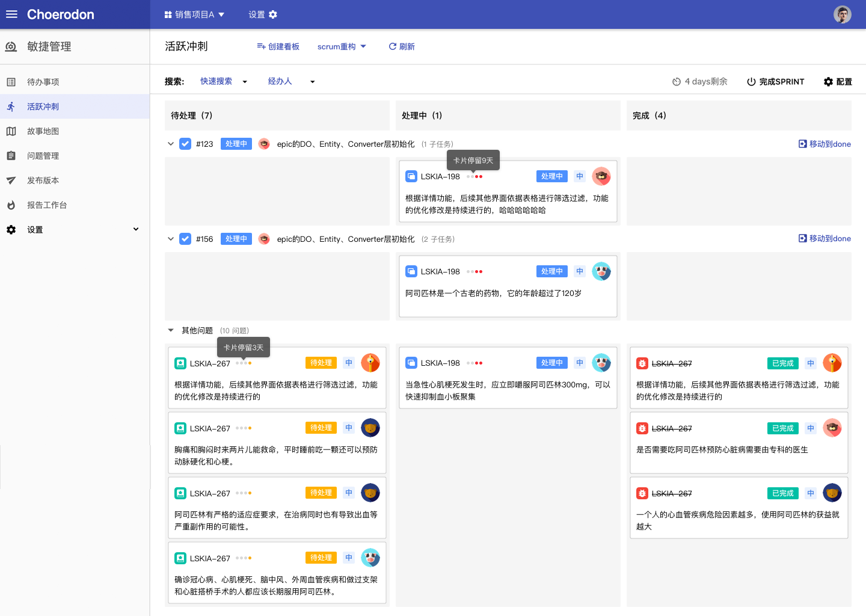Image resolution: width=866 pixels, height=616 pixels.
Task: Open the hamburger menu next to Choerodon
Action: tap(11, 14)
